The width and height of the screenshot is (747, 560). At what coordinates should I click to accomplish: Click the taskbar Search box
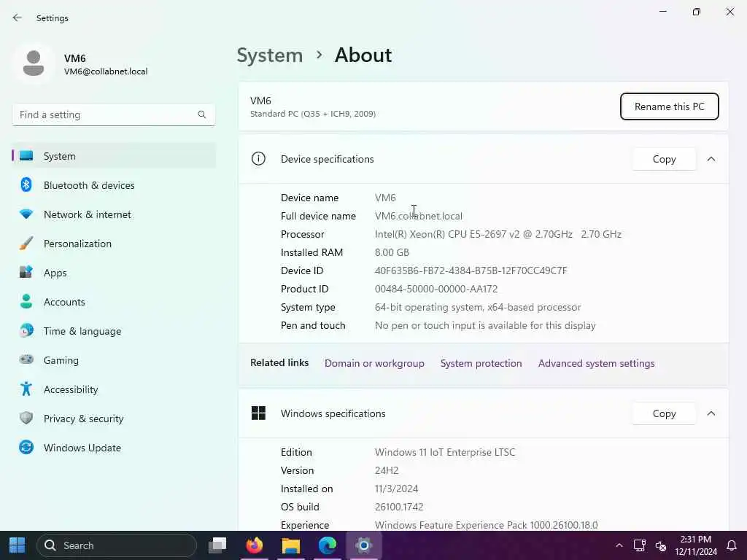(x=117, y=545)
